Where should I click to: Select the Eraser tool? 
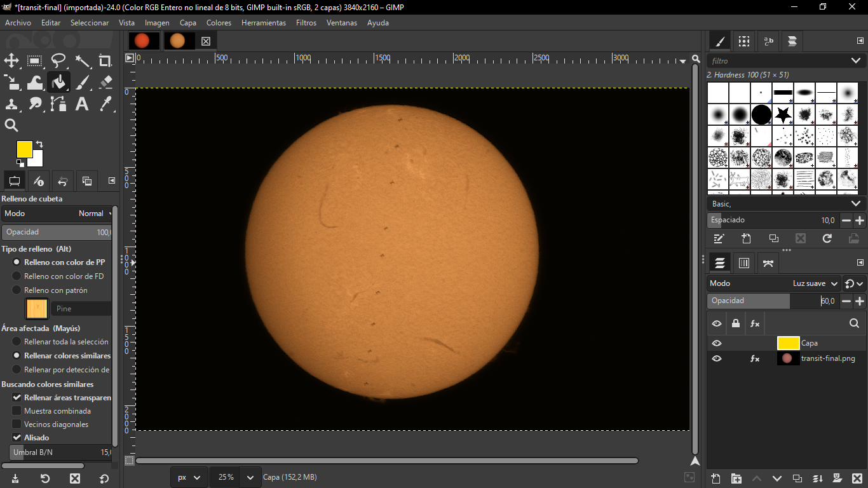[x=105, y=82]
